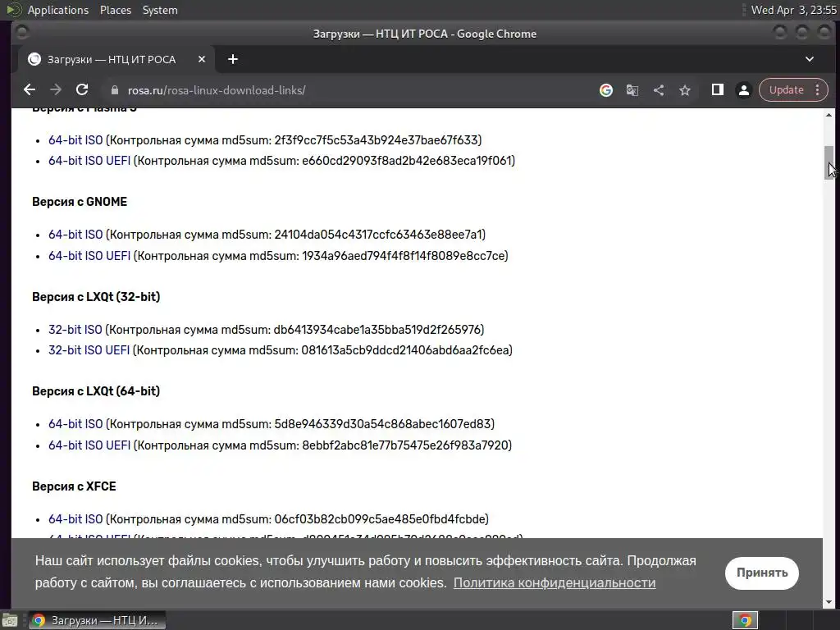This screenshot has width=840, height=630.
Task: Select the Загрузки — НТЦ ИТ РОСА tab
Action: click(x=117, y=59)
